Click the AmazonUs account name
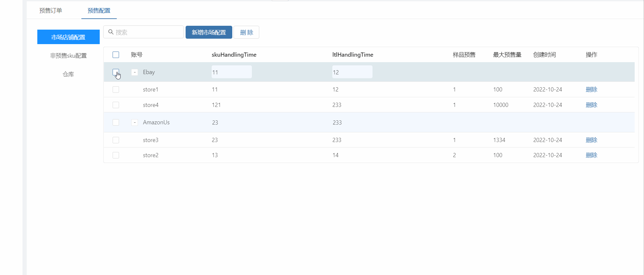This screenshot has height=275, width=644. (x=156, y=122)
